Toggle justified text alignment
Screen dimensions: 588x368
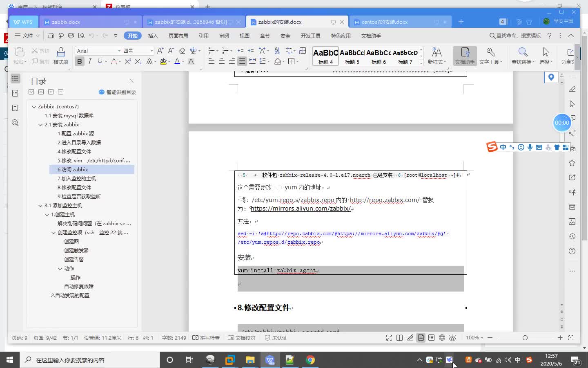pyautogui.click(x=242, y=61)
